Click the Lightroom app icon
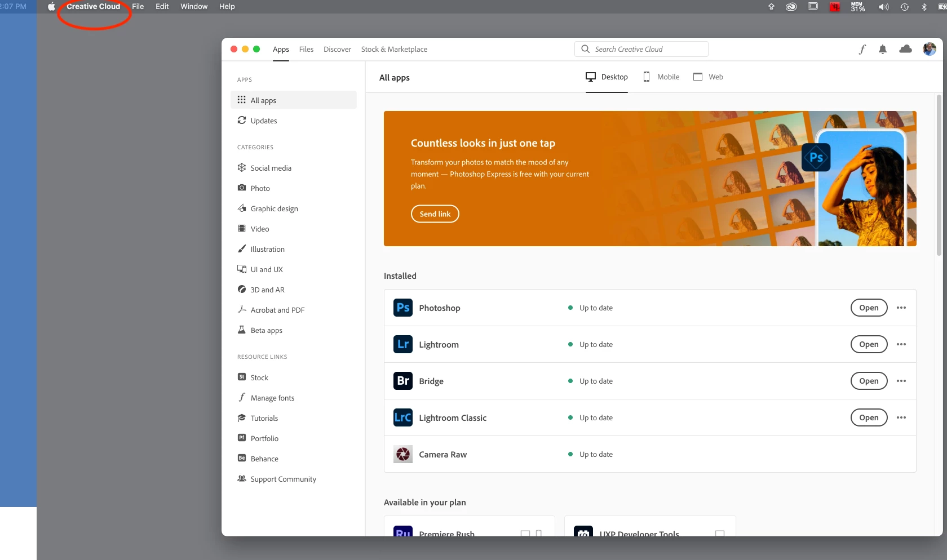947x560 pixels. click(403, 344)
